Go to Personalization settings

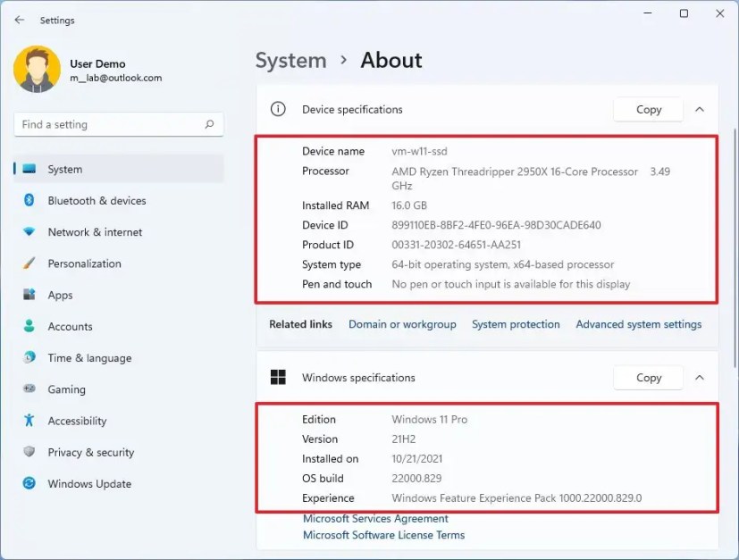[119, 263]
